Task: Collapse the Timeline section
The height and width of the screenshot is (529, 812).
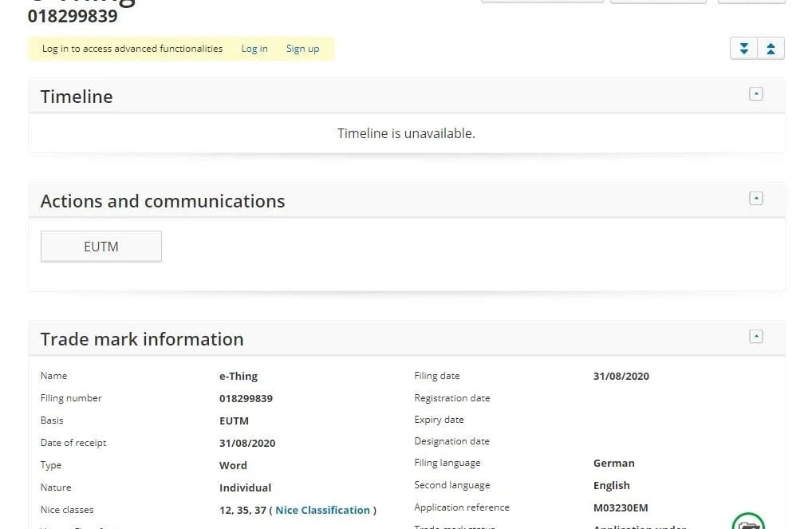Action: [x=756, y=94]
